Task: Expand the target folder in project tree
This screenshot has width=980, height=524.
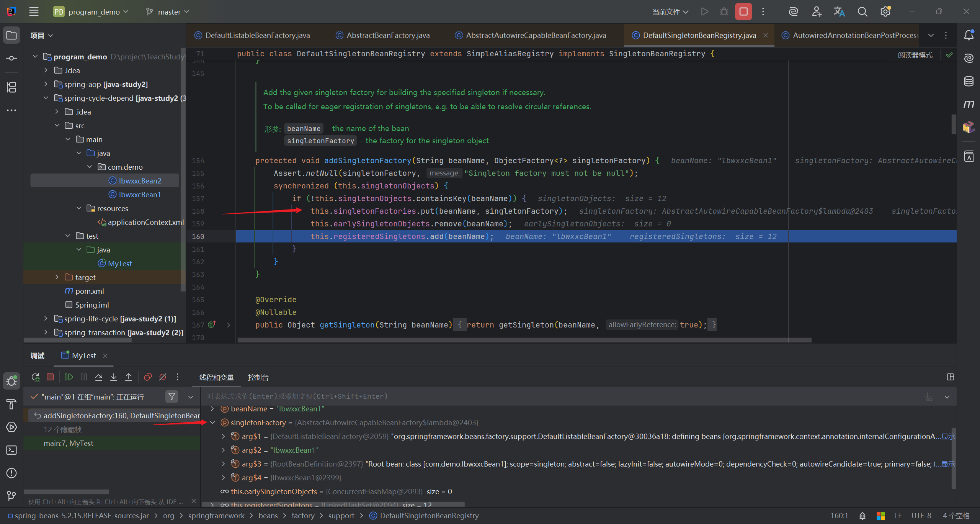Action: pos(57,277)
